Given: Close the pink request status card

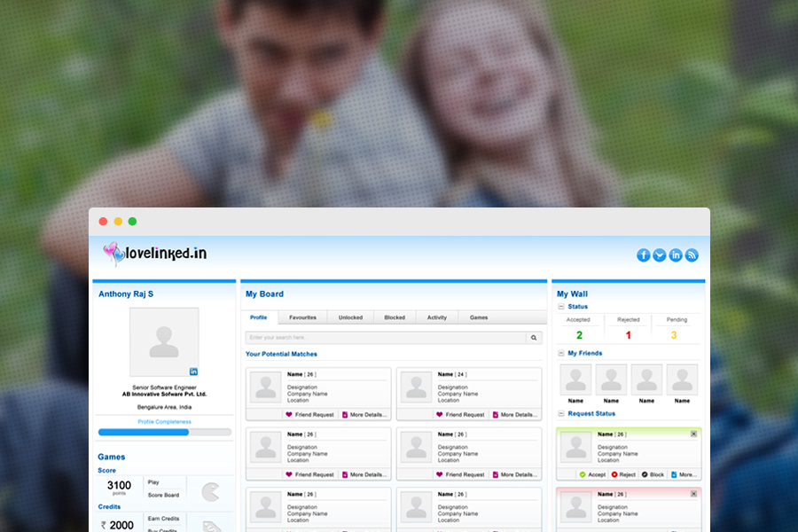Looking at the screenshot, I should 693,494.
